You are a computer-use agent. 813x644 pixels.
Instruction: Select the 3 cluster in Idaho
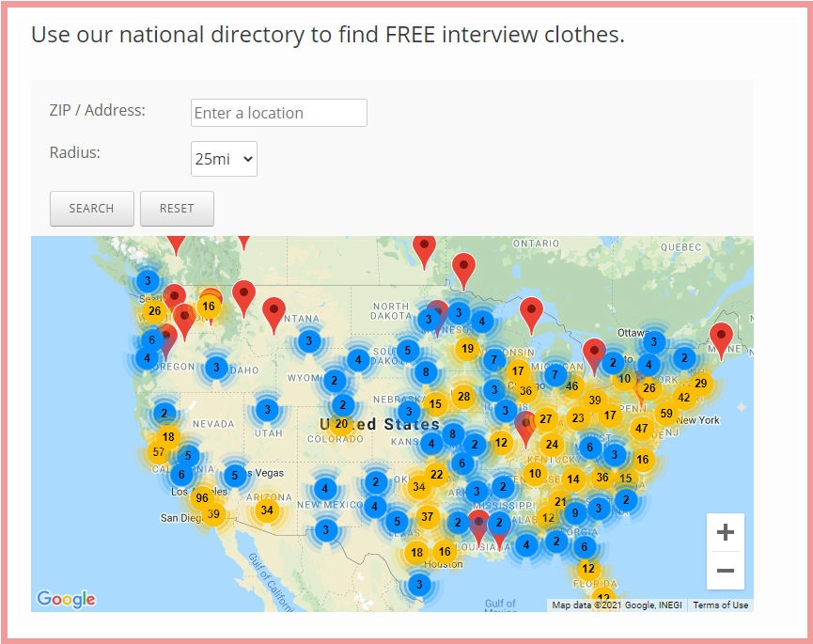(x=216, y=368)
